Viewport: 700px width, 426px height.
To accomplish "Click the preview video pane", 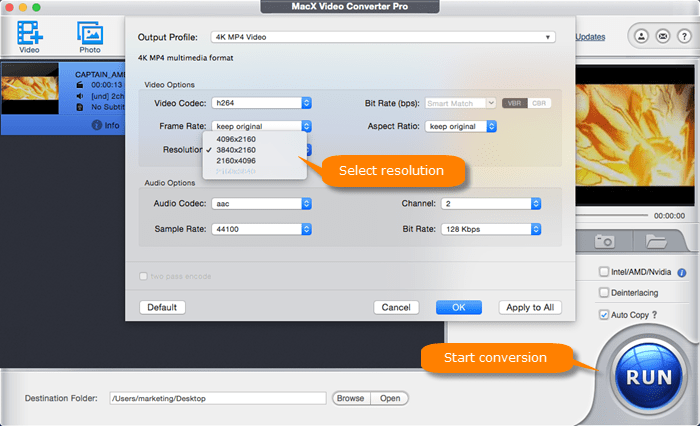I will (635, 135).
